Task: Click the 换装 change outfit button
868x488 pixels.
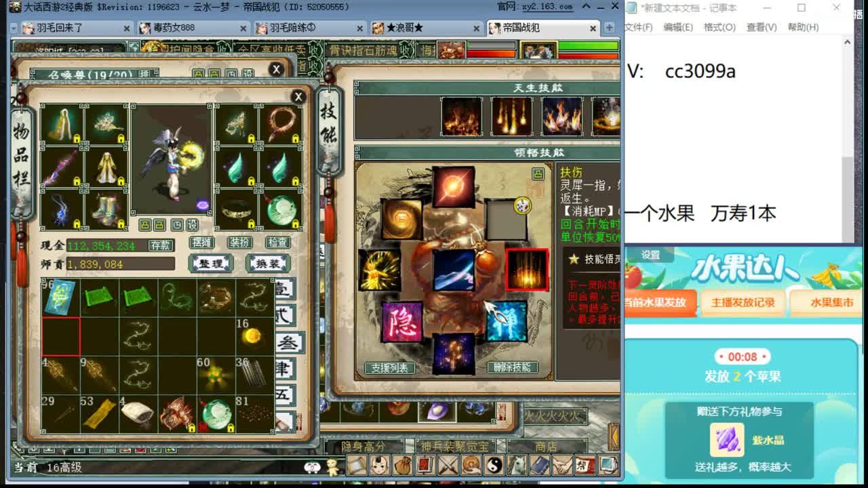Action: (268, 264)
